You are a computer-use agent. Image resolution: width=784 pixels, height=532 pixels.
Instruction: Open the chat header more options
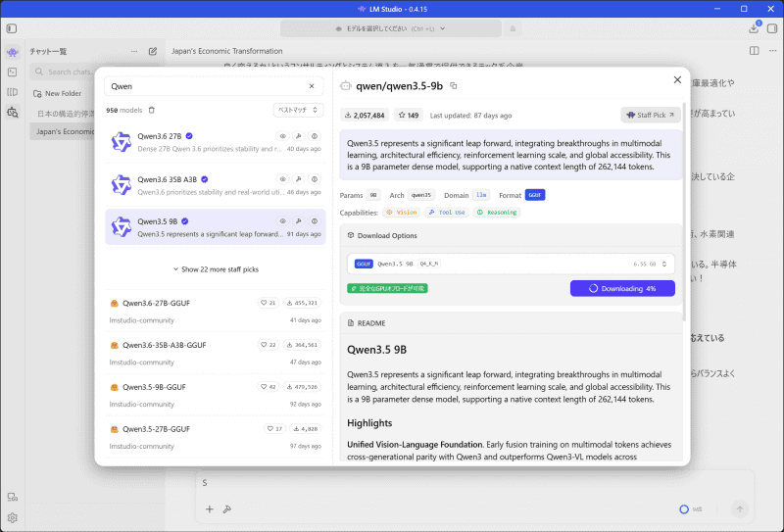[772, 51]
